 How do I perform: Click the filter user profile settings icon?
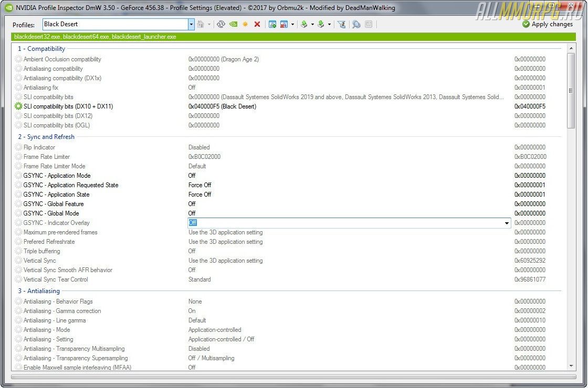click(x=341, y=24)
